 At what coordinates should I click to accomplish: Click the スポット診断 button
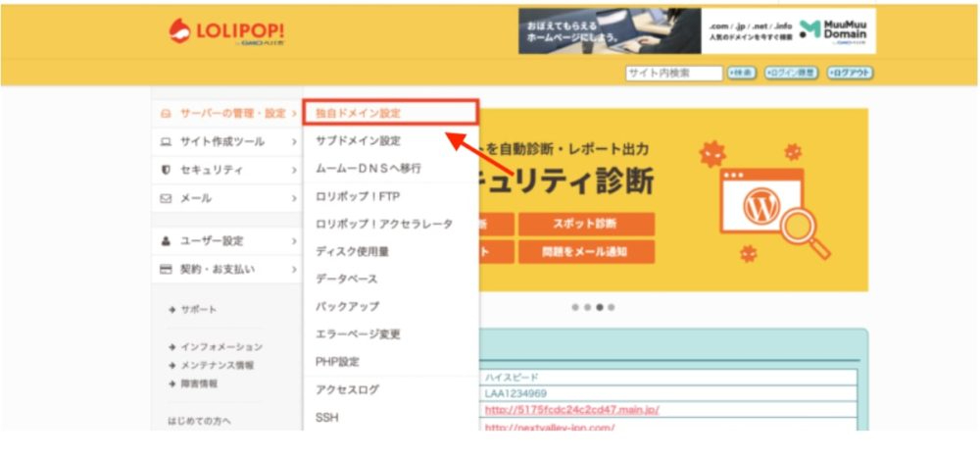(586, 224)
